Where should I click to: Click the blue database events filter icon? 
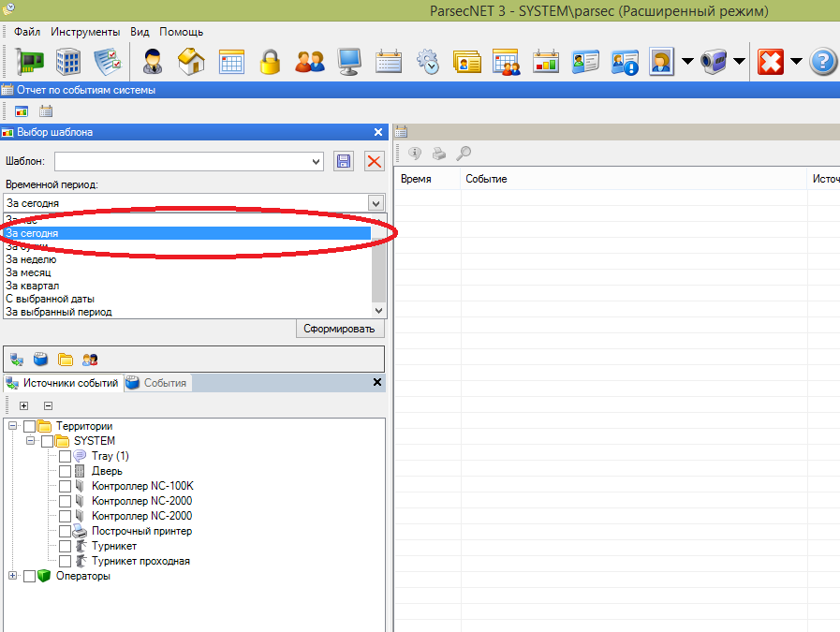[x=40, y=360]
